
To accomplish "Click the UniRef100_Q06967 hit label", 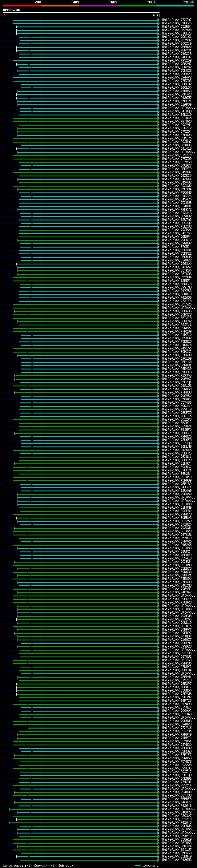I will tap(177, 379).
